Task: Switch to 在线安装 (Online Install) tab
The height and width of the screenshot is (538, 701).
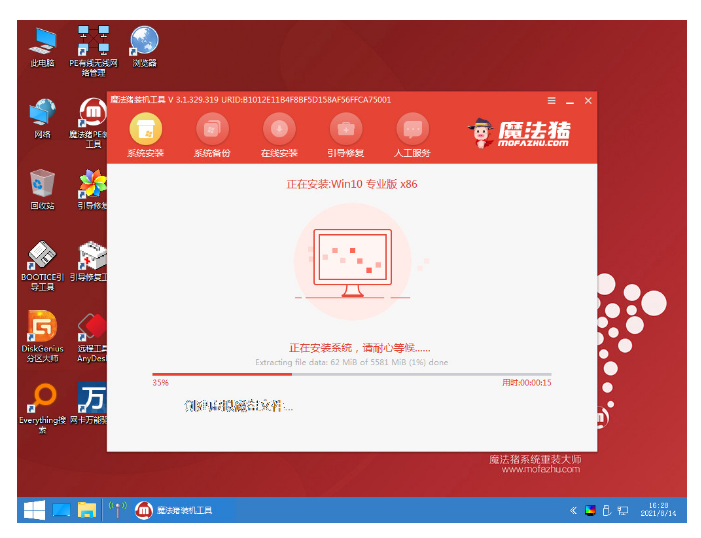Action: [x=279, y=129]
